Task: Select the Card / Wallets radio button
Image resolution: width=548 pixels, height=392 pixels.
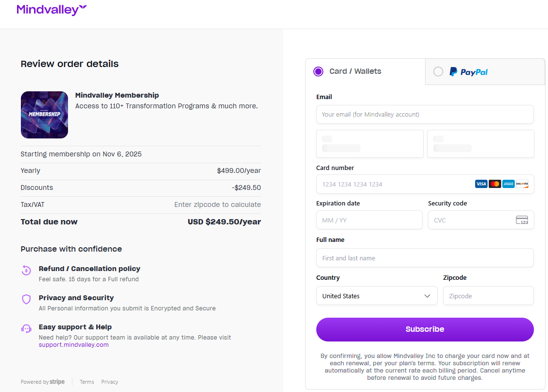Action: click(318, 71)
